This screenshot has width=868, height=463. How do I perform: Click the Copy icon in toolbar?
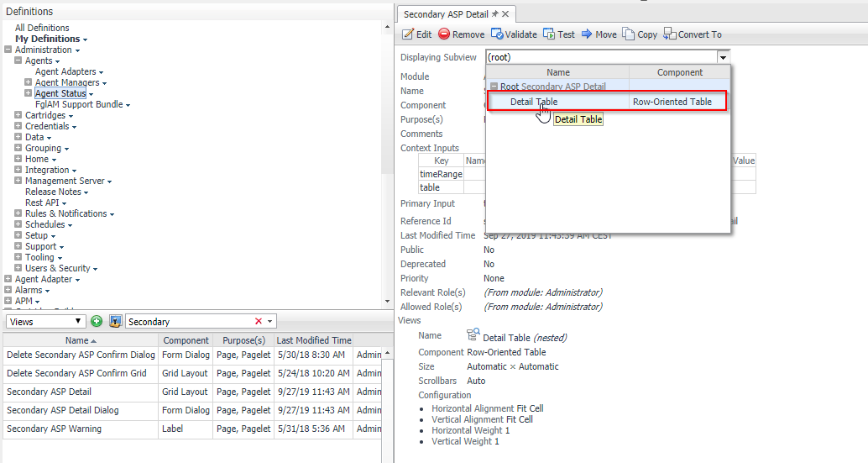click(629, 34)
